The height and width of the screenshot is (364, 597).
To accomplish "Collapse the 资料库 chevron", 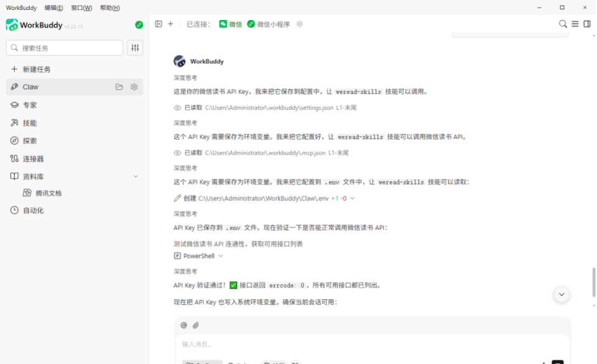I will 136,176.
